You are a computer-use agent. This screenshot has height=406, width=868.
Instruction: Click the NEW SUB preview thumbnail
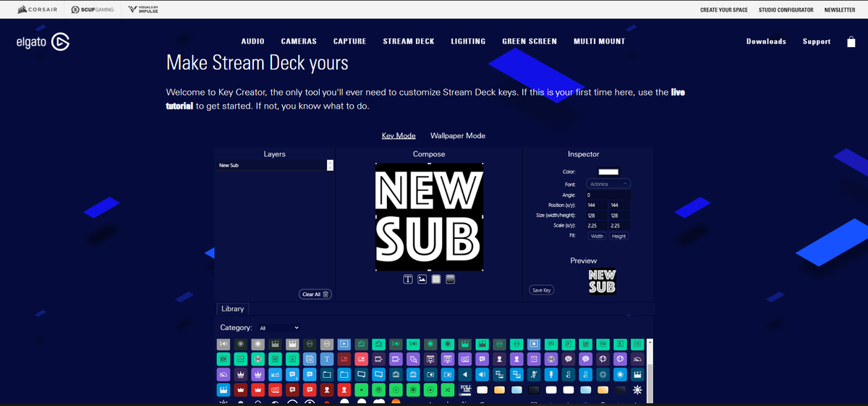(x=603, y=281)
